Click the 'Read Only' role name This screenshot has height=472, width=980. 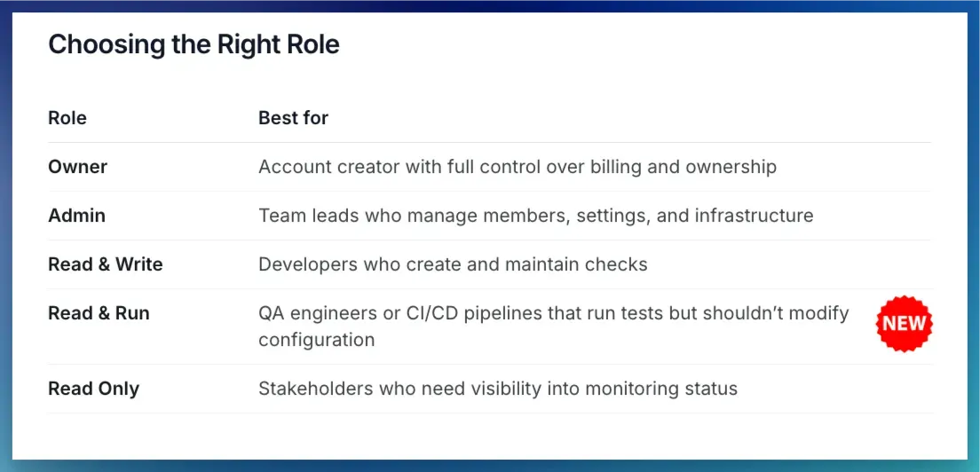[93, 389]
